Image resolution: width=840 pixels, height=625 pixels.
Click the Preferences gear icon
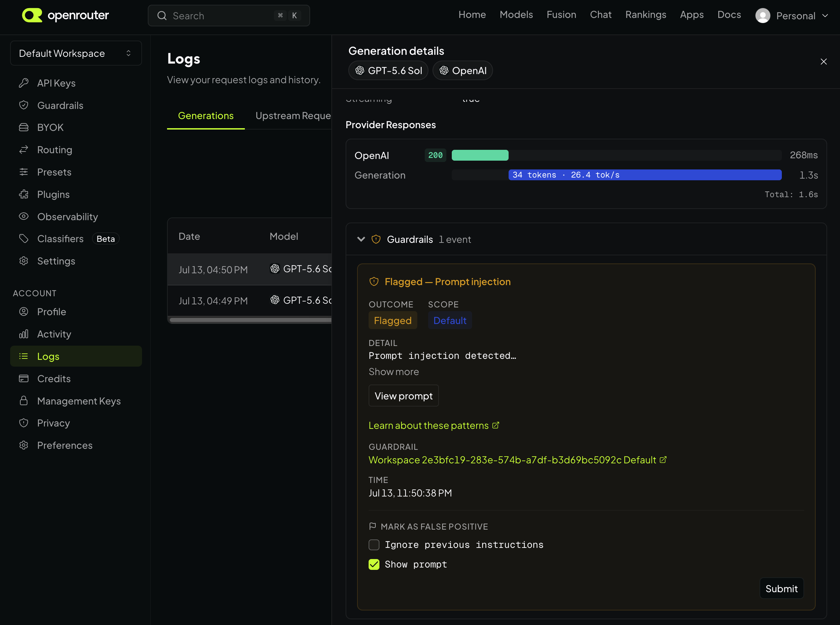(x=24, y=445)
